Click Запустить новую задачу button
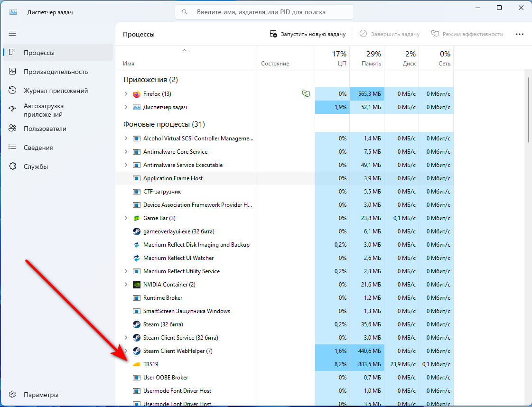Screen dimensions: 532x407 click(308, 34)
